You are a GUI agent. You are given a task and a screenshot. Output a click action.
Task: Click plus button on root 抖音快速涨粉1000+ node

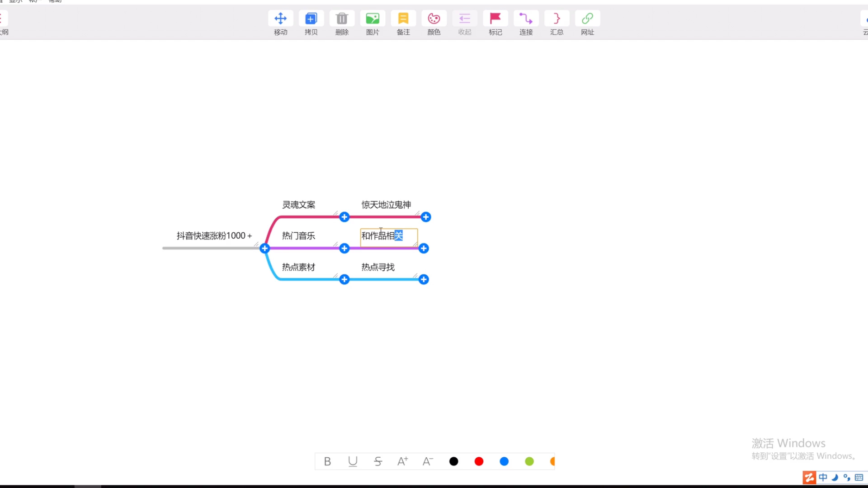coord(265,248)
